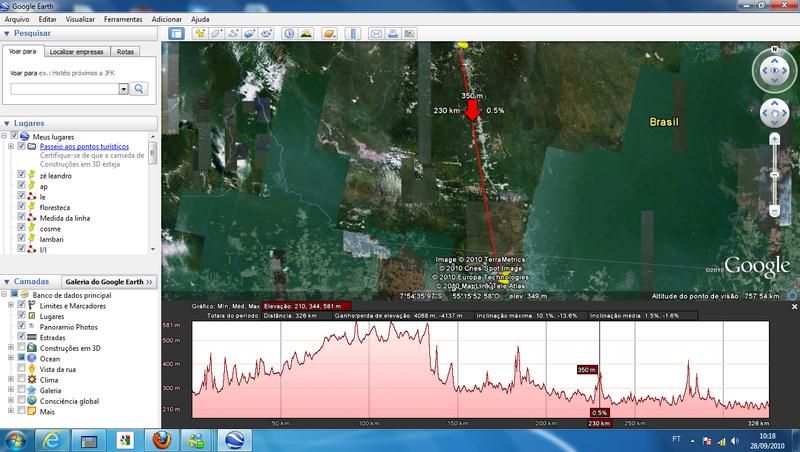
Task: Collapse the Lugares panel
Action: click(7, 123)
